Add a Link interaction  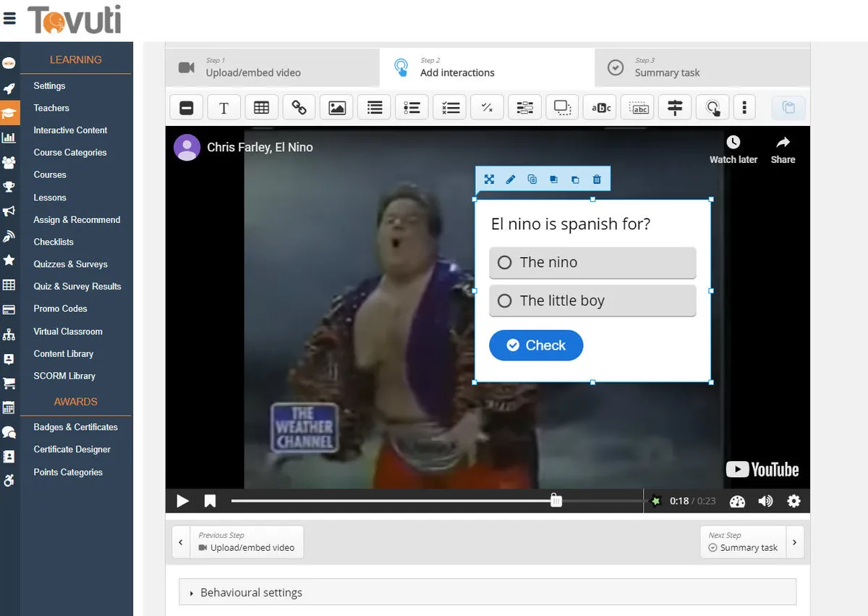[x=299, y=108]
